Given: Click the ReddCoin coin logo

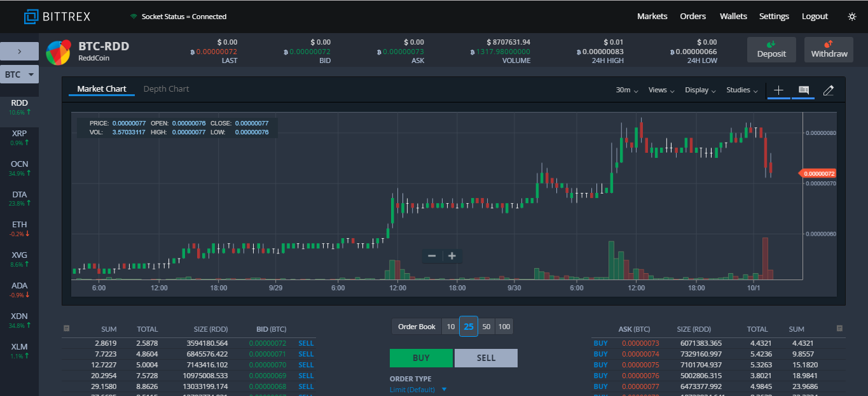Looking at the screenshot, I should (59, 52).
